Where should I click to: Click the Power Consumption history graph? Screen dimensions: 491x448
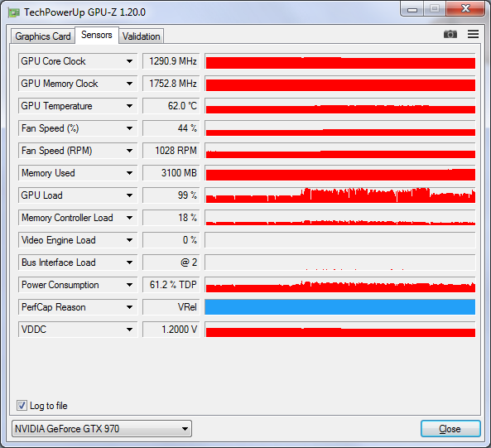coord(340,285)
